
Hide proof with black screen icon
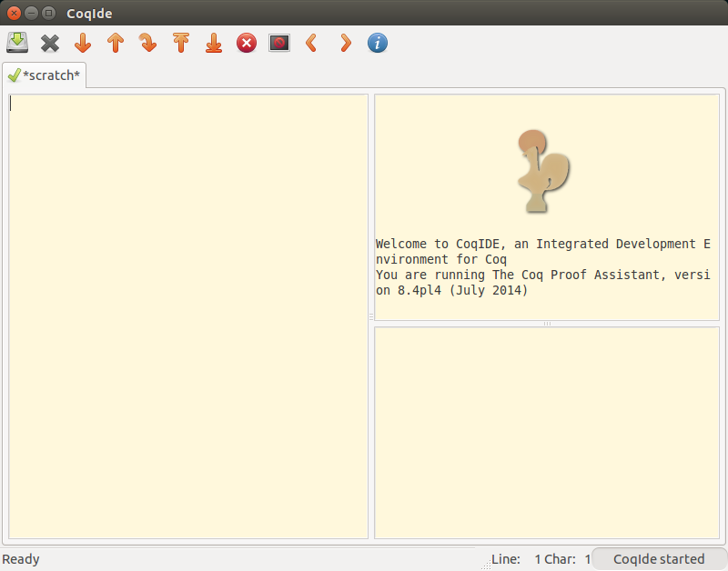pos(279,43)
